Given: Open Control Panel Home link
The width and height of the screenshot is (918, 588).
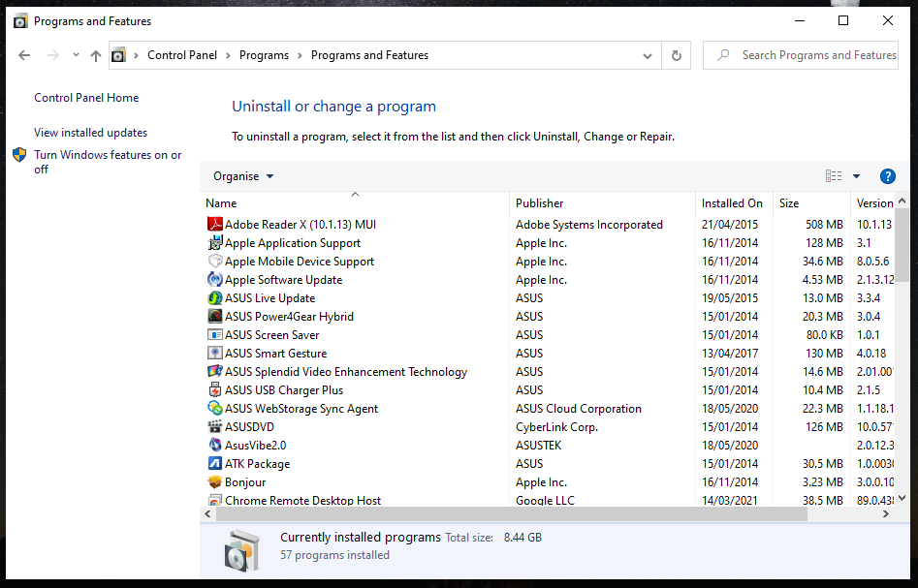Looking at the screenshot, I should click(x=86, y=98).
